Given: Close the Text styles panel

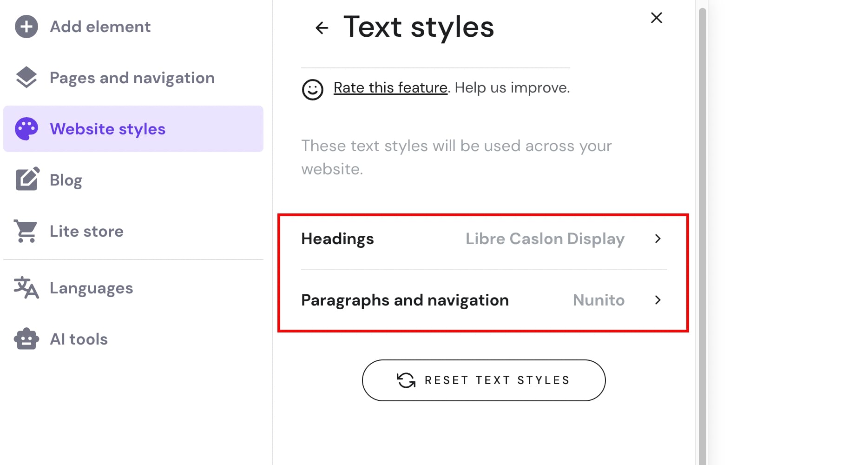Looking at the screenshot, I should (x=656, y=18).
